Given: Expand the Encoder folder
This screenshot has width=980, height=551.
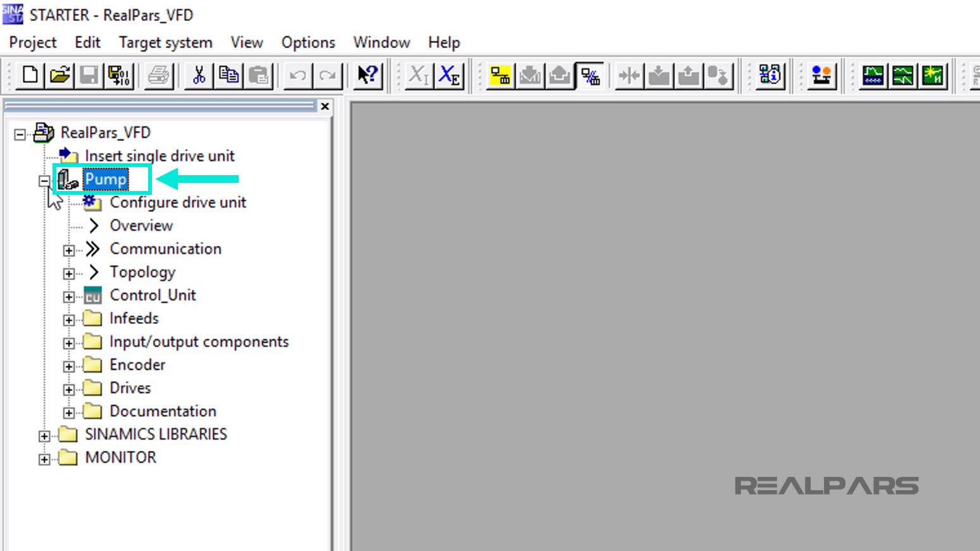Looking at the screenshot, I should 69,366.
